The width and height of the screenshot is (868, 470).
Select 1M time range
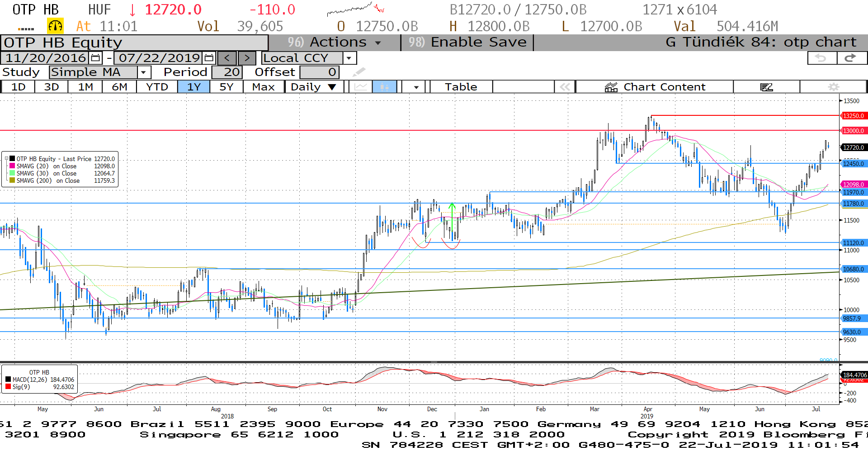tap(85, 87)
